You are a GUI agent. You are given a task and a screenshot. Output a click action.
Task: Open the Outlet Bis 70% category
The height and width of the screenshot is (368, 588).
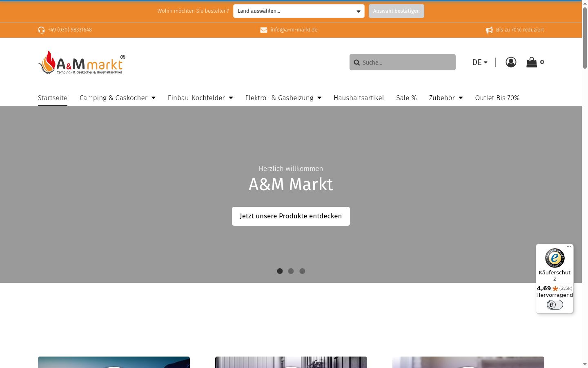[497, 98]
